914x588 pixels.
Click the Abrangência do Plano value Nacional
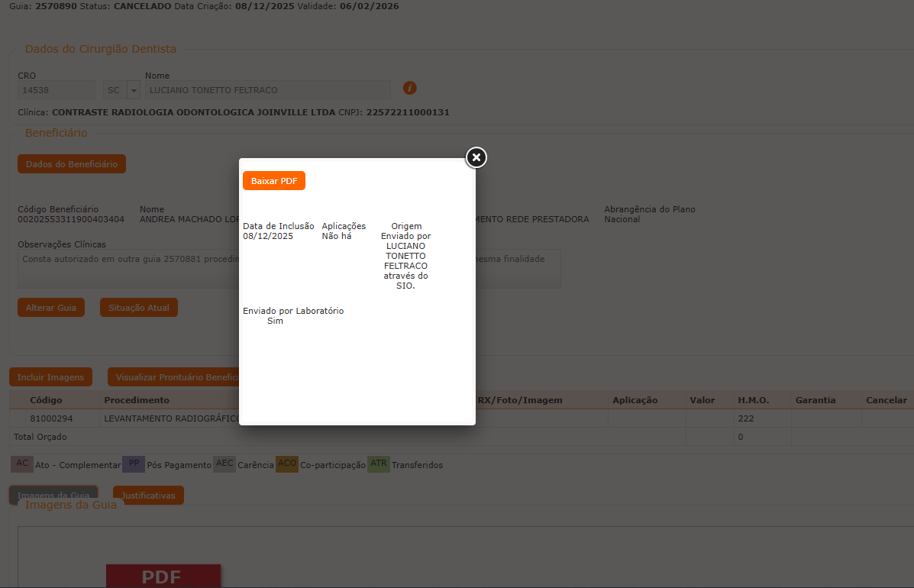pos(622,219)
